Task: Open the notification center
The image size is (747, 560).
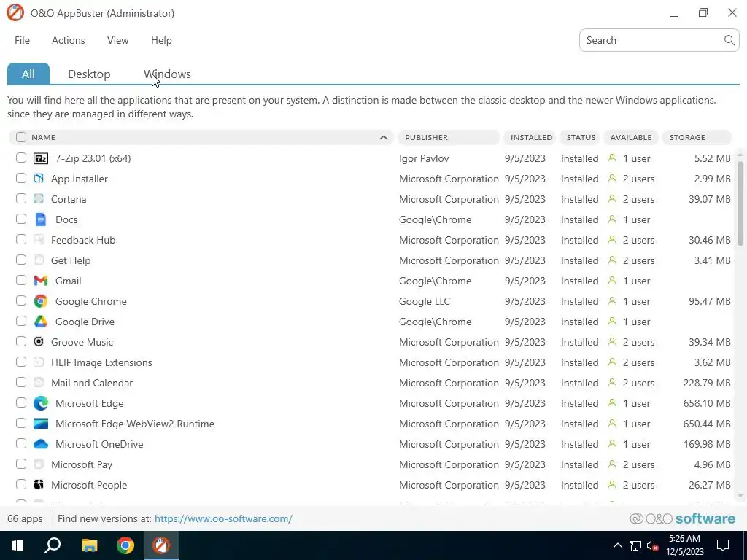Action: [723, 545]
